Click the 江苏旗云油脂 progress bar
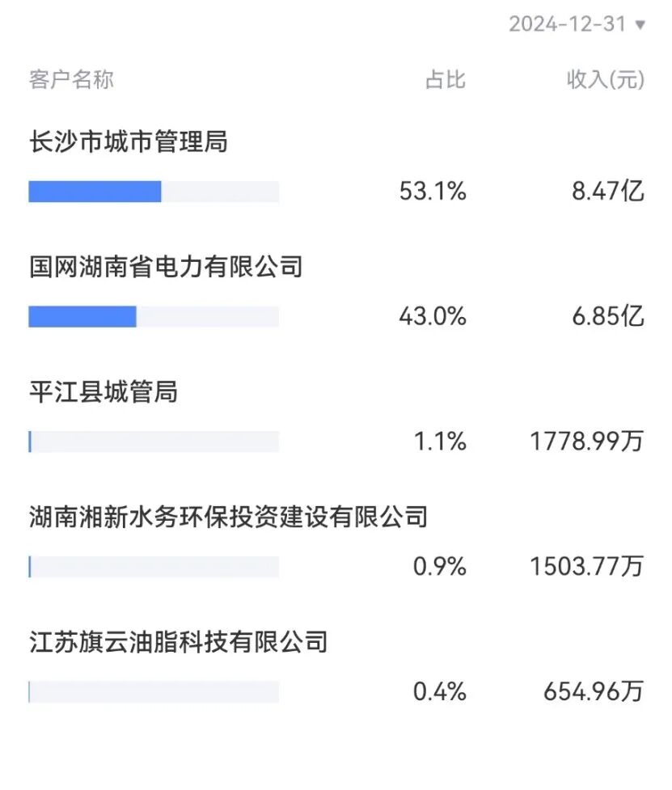This screenshot has height=790, width=672. point(154,692)
